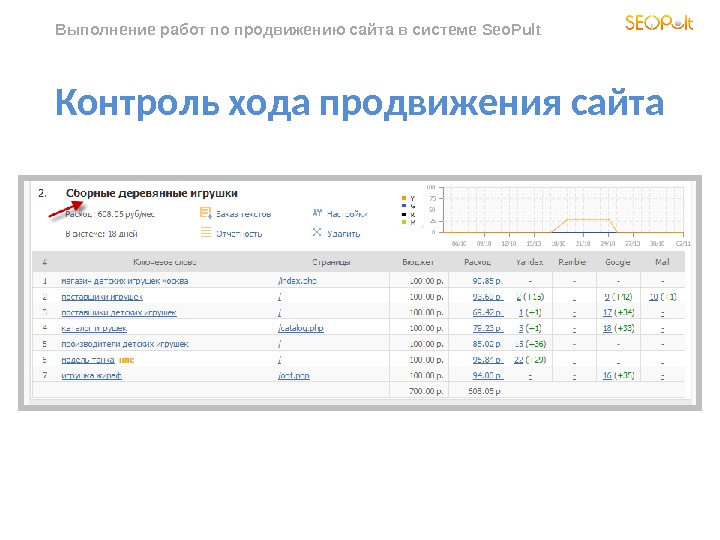Click the Удалить link
This screenshot has width=720, height=540.
pyautogui.click(x=343, y=234)
